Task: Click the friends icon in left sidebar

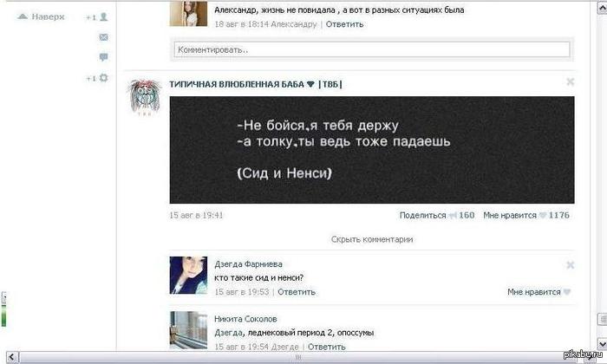Action: click(103, 16)
